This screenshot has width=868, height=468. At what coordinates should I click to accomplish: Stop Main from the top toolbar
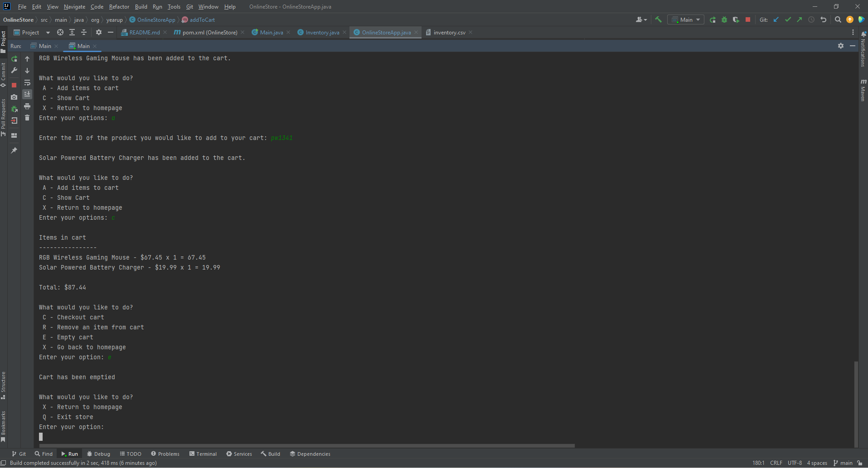(x=748, y=19)
